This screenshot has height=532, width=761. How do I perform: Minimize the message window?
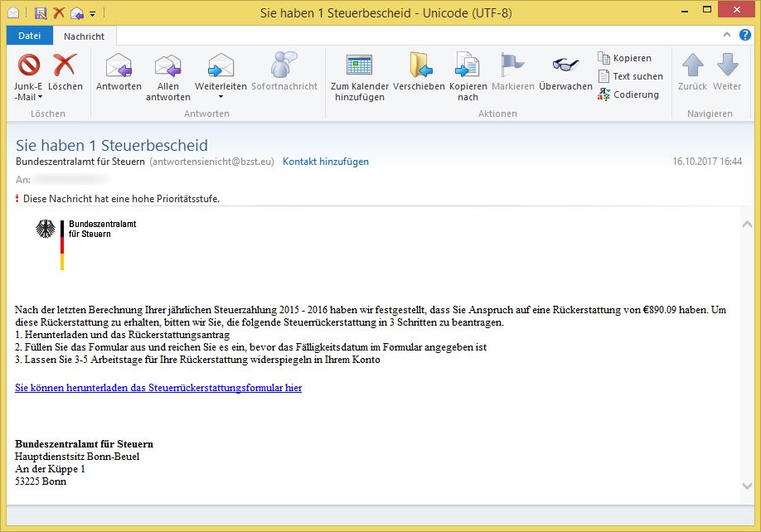685,11
